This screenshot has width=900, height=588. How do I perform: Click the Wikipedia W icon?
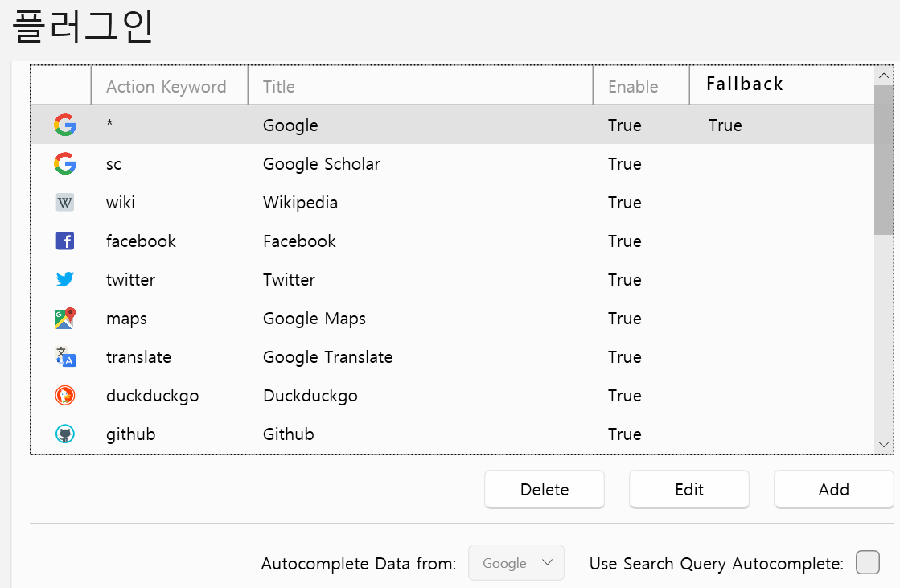(x=65, y=202)
